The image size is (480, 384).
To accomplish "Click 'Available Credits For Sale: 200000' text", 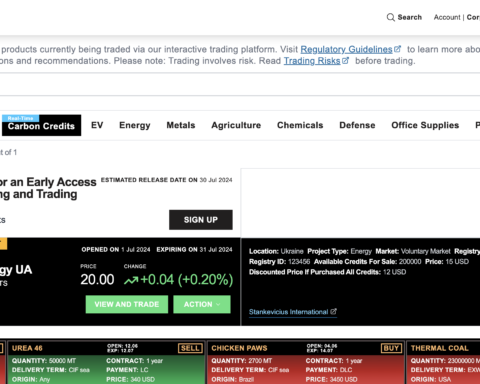I will pos(367,262).
